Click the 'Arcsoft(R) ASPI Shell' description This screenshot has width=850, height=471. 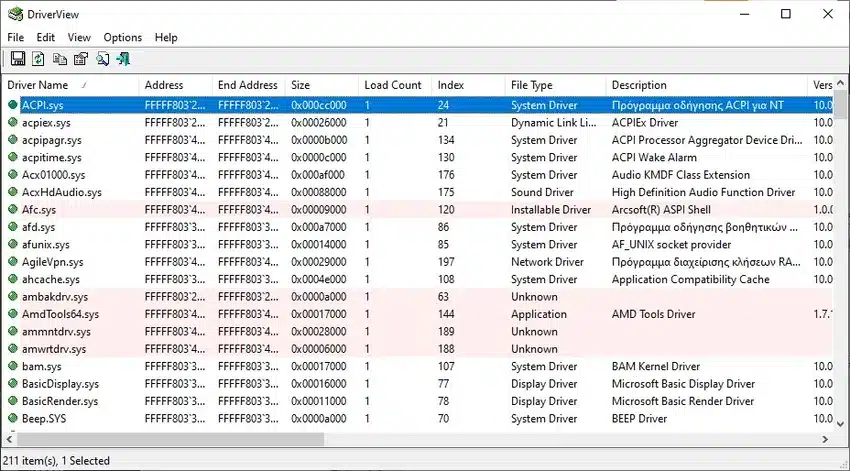661,209
